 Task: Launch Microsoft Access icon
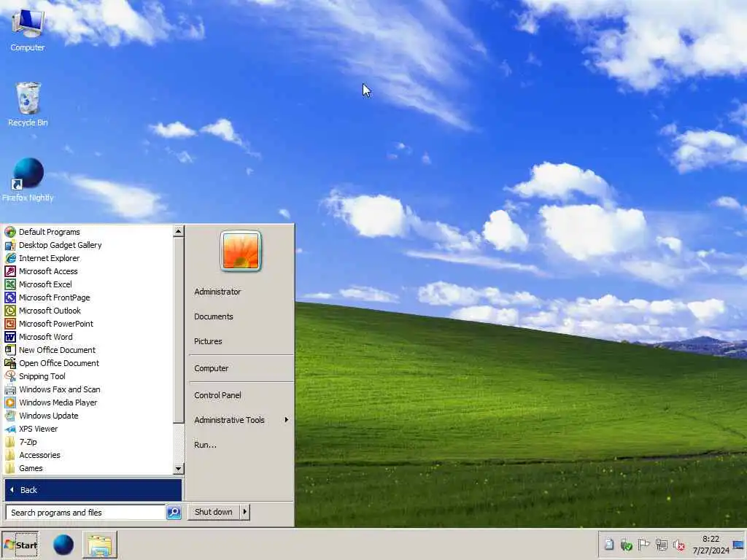(10, 271)
